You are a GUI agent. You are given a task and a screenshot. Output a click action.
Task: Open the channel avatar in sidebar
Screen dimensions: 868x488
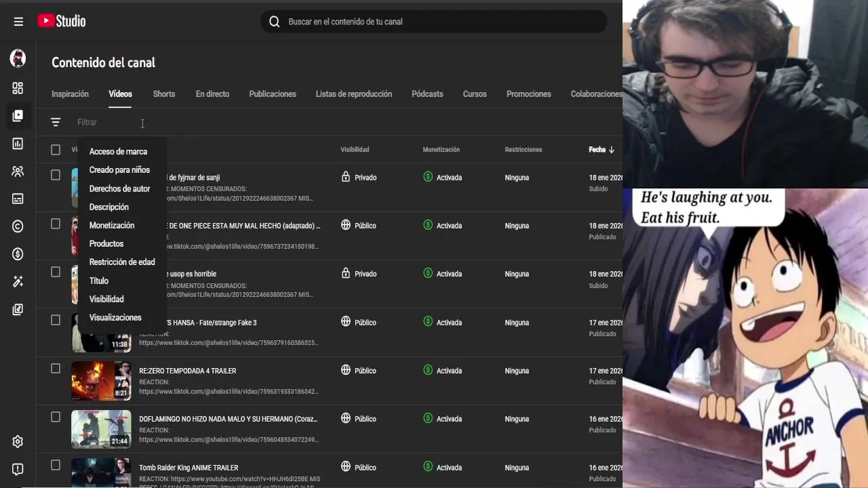click(18, 58)
